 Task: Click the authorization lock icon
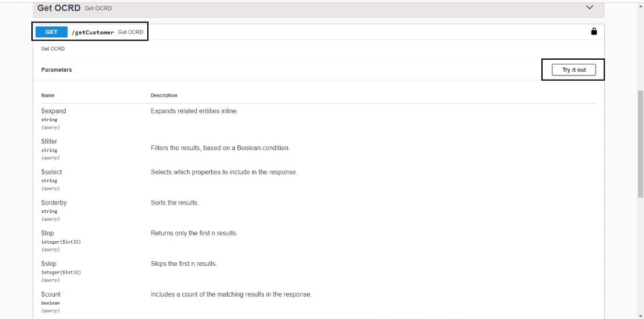pos(593,31)
